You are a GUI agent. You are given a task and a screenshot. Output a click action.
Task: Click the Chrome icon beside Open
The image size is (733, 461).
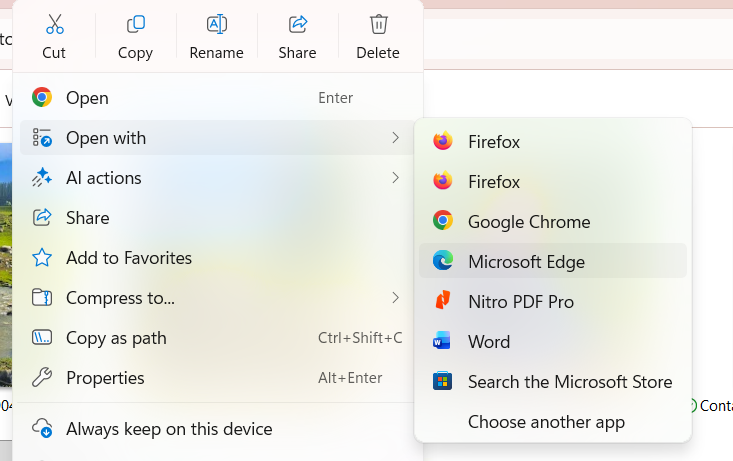click(42, 97)
